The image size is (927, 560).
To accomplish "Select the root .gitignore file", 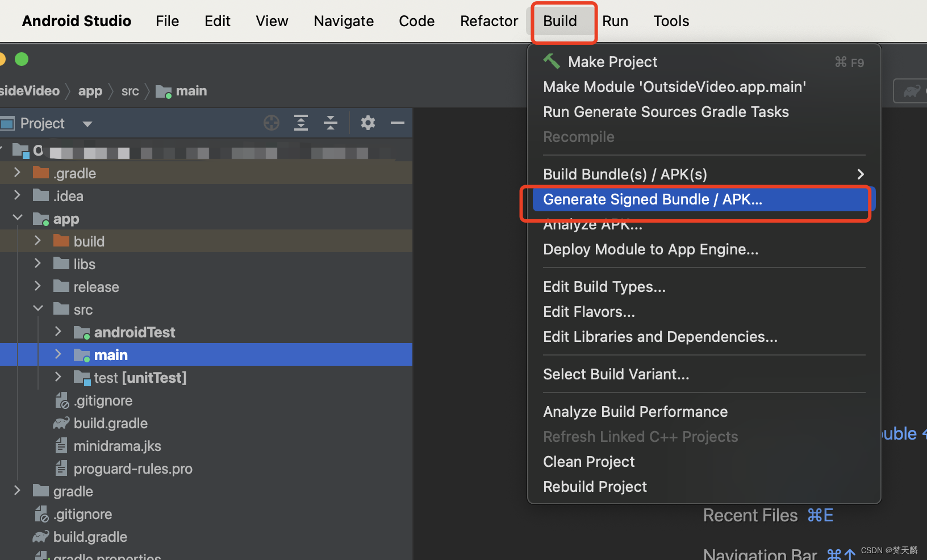I will [x=206, y=514].
